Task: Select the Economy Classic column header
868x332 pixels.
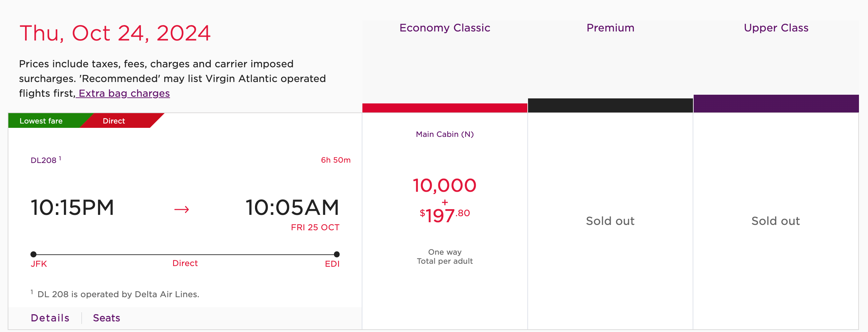Action: pyautogui.click(x=444, y=28)
